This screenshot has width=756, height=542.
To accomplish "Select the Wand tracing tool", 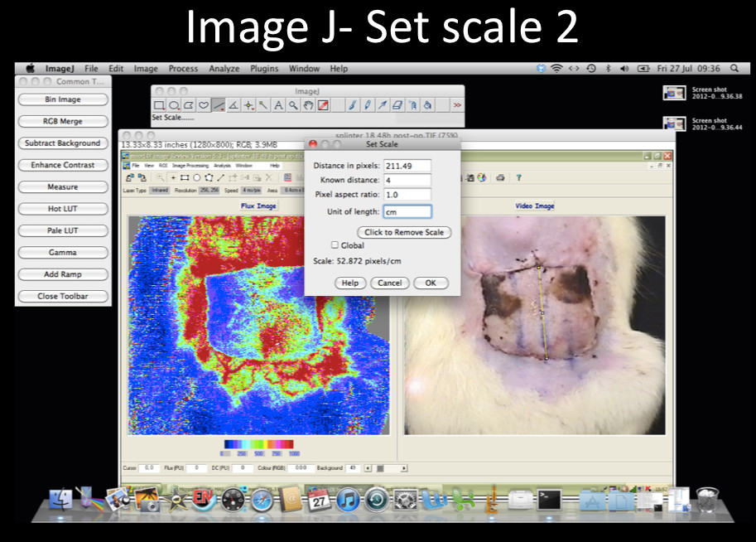I will click(264, 105).
